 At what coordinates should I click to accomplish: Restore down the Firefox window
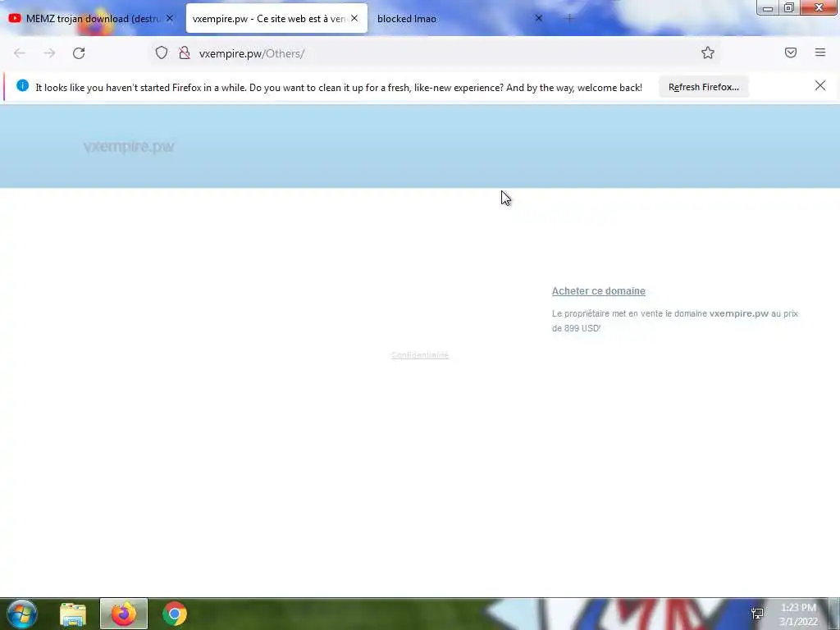pyautogui.click(x=789, y=7)
